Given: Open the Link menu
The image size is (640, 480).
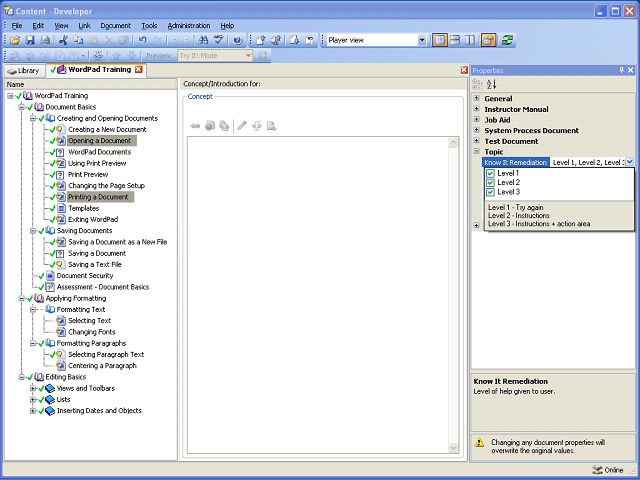Looking at the screenshot, I should [84, 26].
